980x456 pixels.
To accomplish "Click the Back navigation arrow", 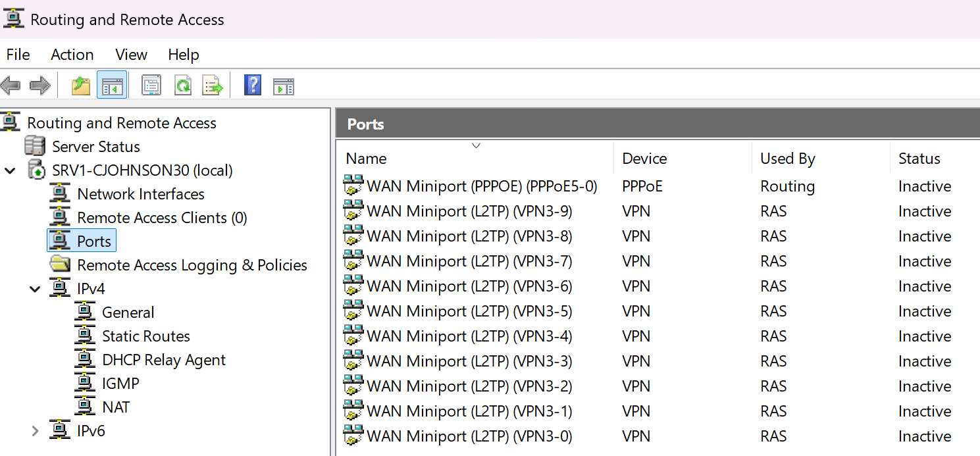I will coord(11,85).
